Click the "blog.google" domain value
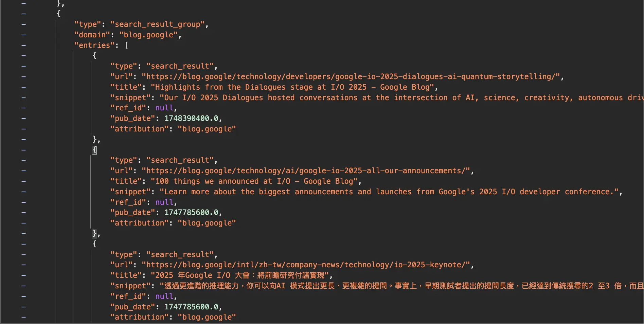 coord(148,35)
